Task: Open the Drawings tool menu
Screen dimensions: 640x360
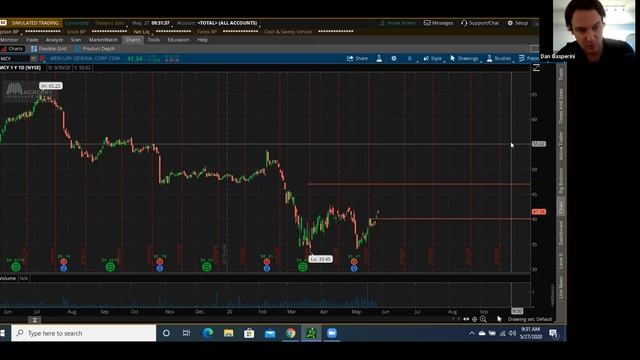Action: point(464,58)
